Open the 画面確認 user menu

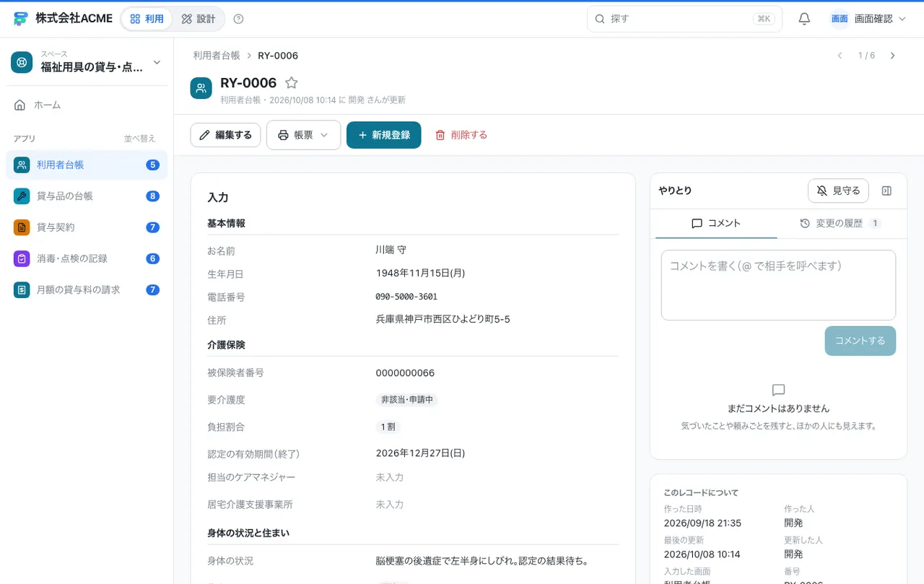click(x=868, y=19)
